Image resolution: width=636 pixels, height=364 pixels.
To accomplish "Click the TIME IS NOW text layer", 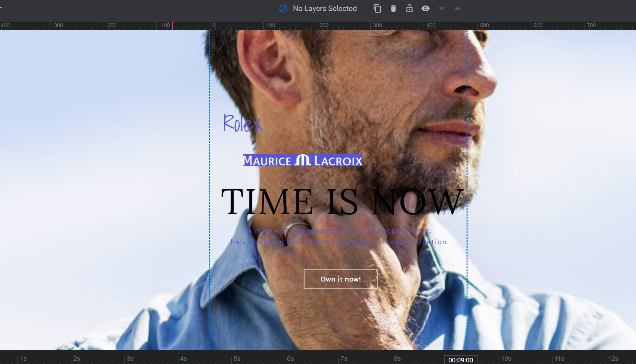I will point(340,202).
